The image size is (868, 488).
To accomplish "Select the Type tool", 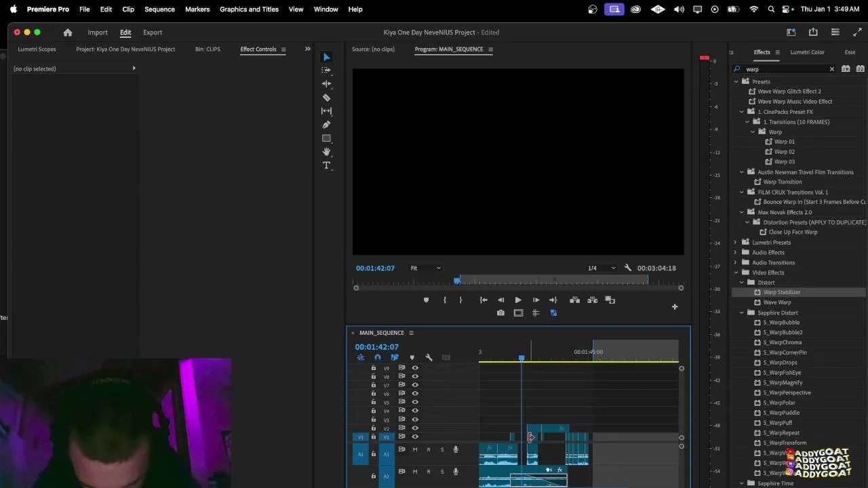I will [326, 165].
